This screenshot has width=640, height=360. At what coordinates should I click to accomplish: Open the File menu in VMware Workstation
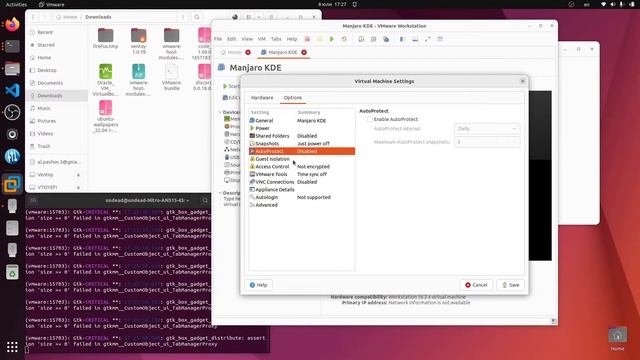(218, 39)
